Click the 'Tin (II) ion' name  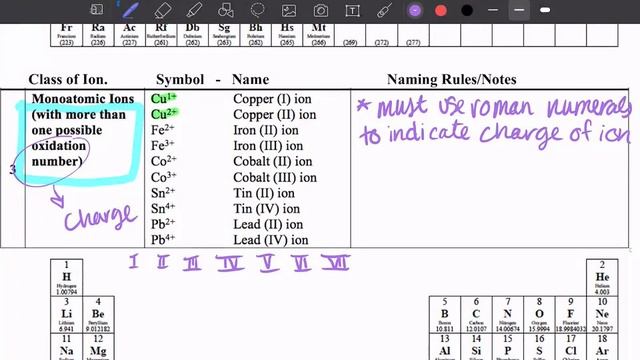[264, 193]
